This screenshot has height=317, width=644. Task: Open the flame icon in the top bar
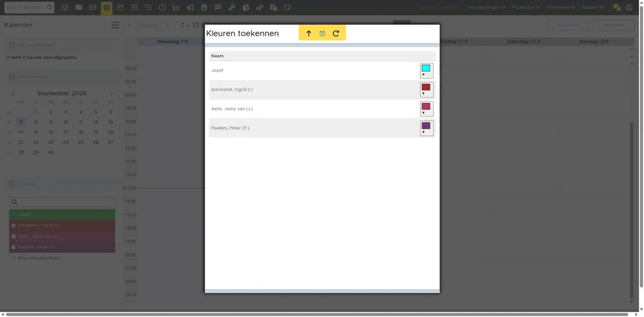204,8
